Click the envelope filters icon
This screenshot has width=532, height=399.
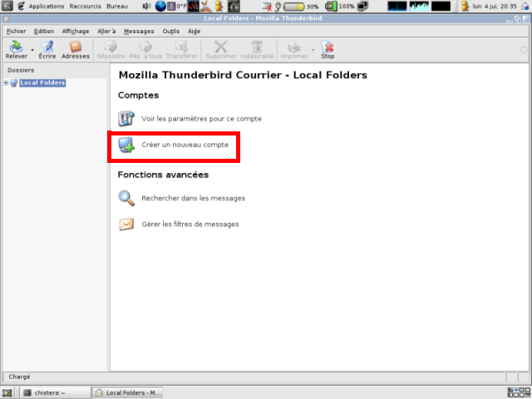(126, 224)
